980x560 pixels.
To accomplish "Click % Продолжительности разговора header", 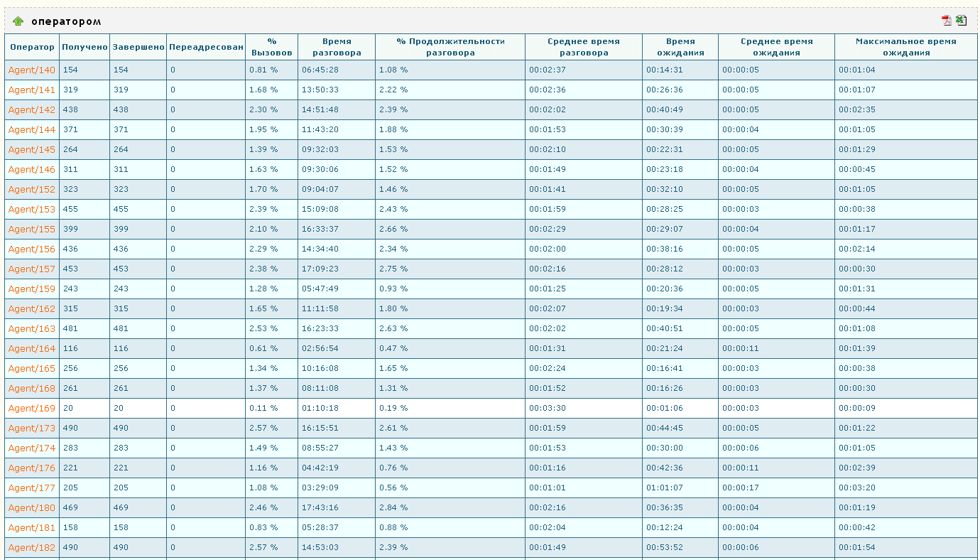I will click(x=450, y=47).
